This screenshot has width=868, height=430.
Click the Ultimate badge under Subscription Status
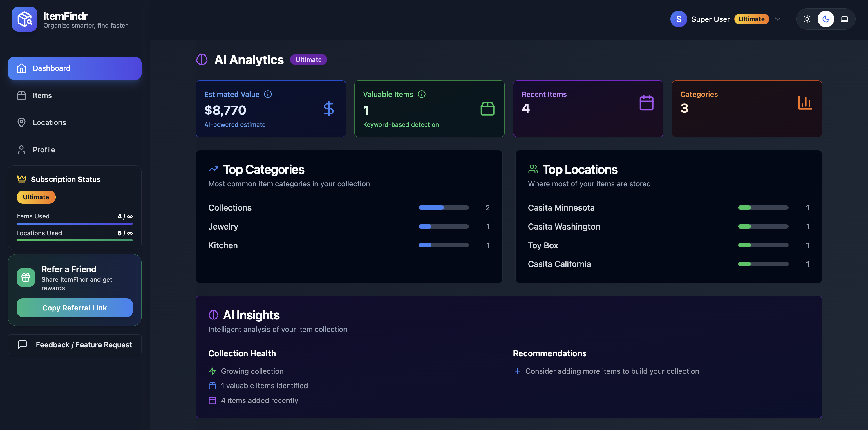[x=36, y=197]
